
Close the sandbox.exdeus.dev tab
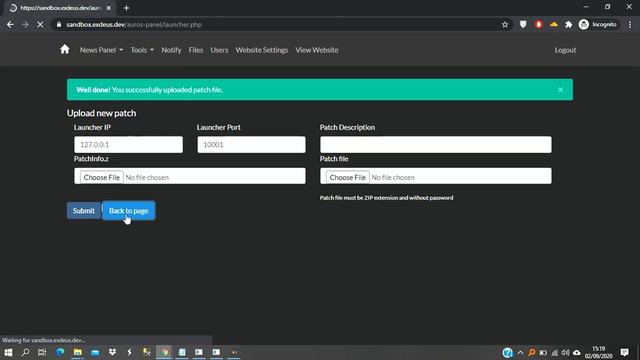coord(109,8)
